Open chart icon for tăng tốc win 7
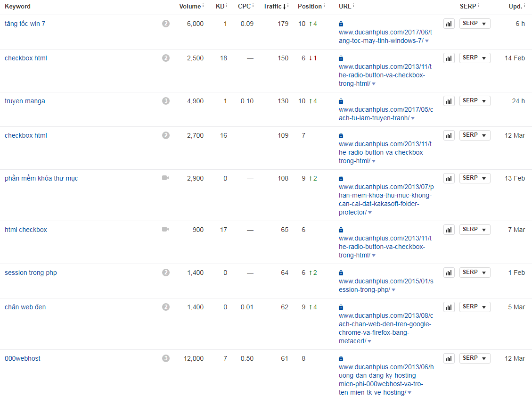The width and height of the screenshot is (532, 397). pos(449,24)
